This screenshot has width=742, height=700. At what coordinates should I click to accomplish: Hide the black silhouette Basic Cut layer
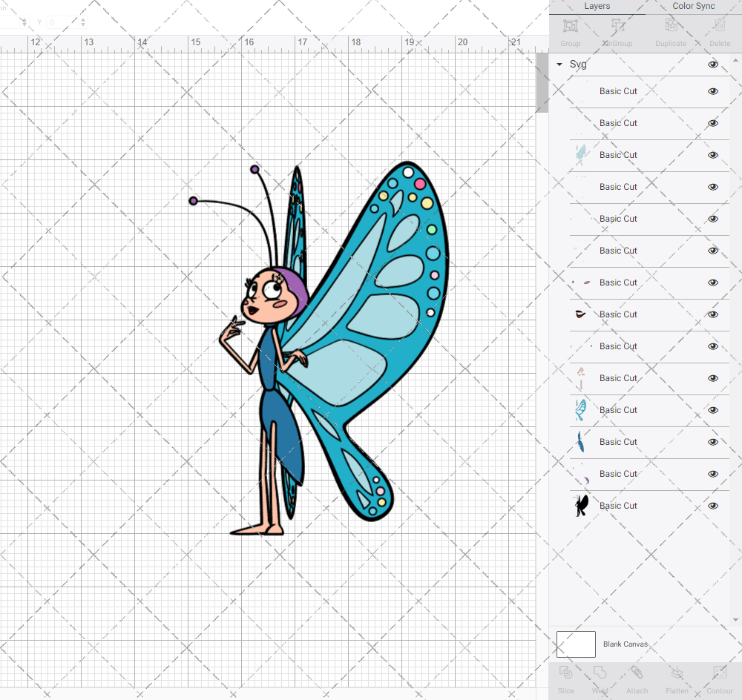pos(713,506)
